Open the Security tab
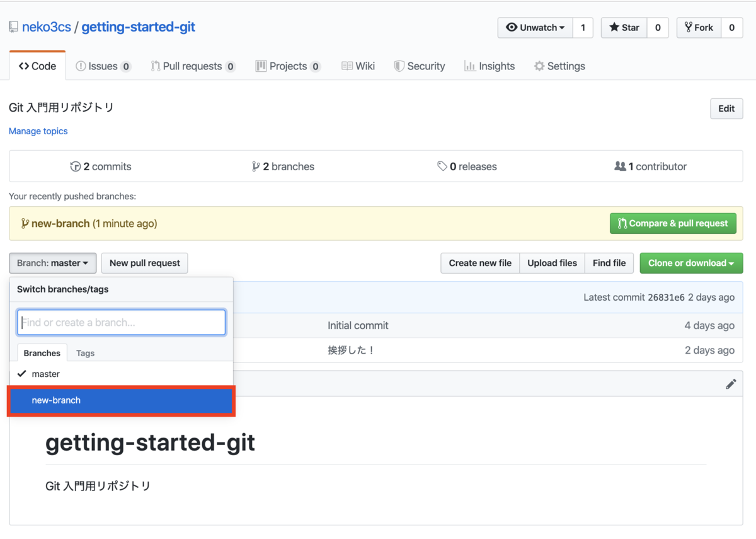This screenshot has height=539, width=756. [x=420, y=66]
